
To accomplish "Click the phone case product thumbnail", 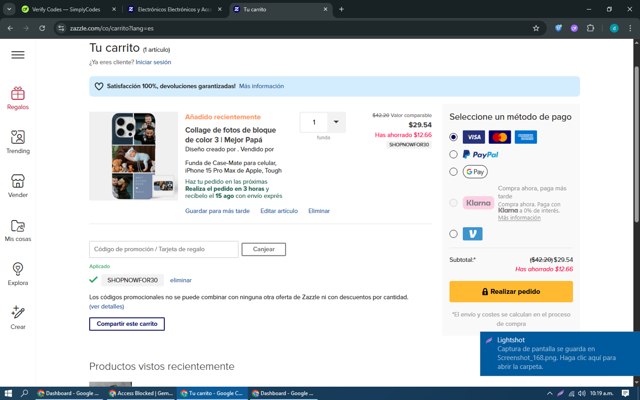I will [x=133, y=156].
